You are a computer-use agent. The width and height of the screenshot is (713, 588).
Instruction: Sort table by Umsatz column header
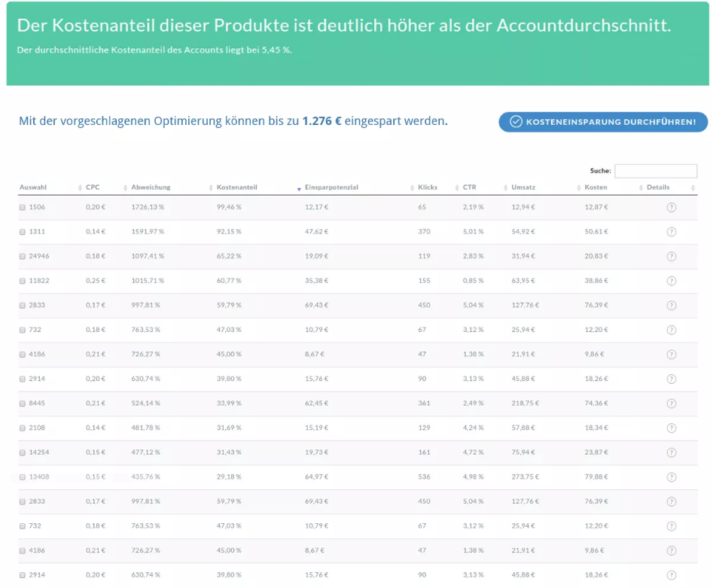[523, 187]
